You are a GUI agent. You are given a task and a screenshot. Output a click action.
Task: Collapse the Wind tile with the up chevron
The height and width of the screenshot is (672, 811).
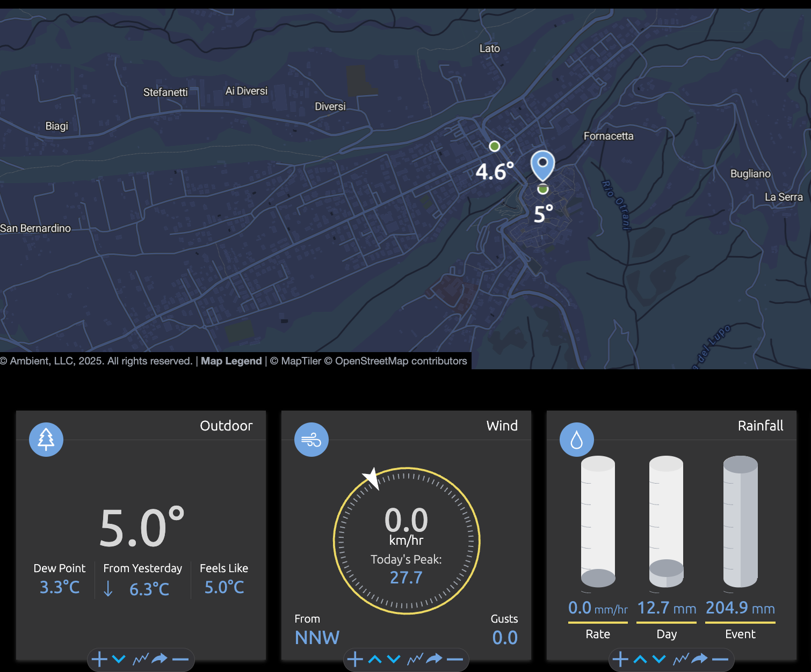(x=375, y=659)
